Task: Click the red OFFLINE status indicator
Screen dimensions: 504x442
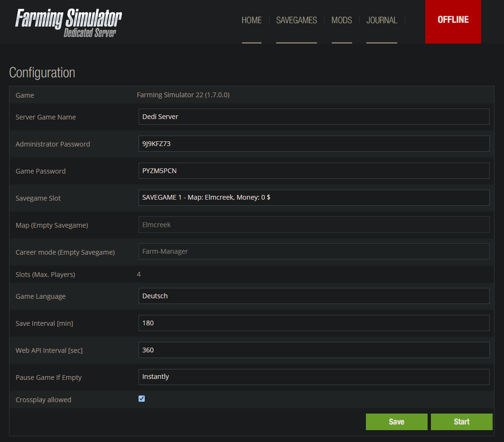Action: [x=453, y=20]
